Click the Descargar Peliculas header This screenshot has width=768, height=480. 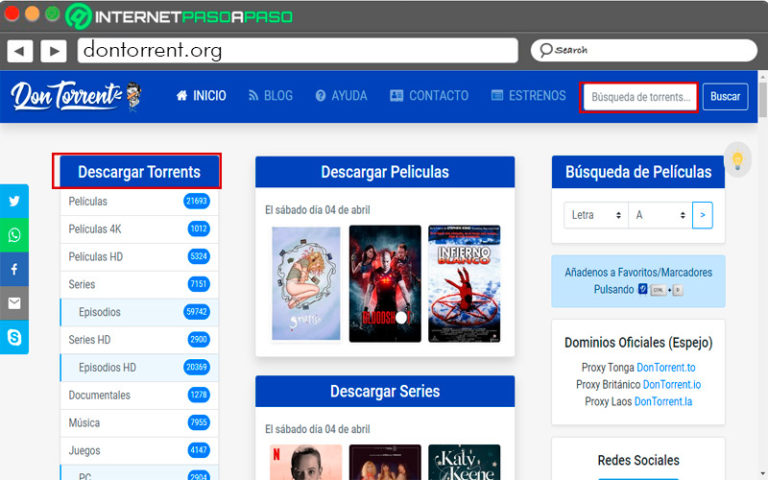point(385,172)
